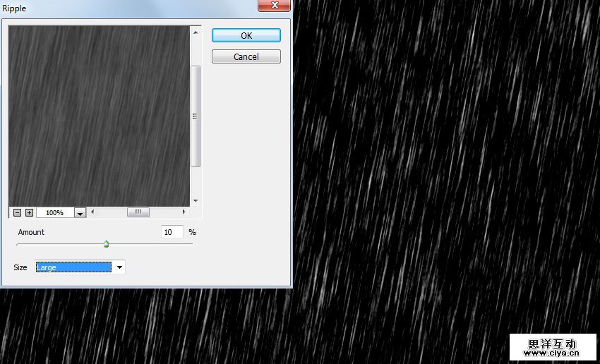Confirm the Ripple filter with OK
The width and height of the screenshot is (600, 364).
pyautogui.click(x=246, y=35)
